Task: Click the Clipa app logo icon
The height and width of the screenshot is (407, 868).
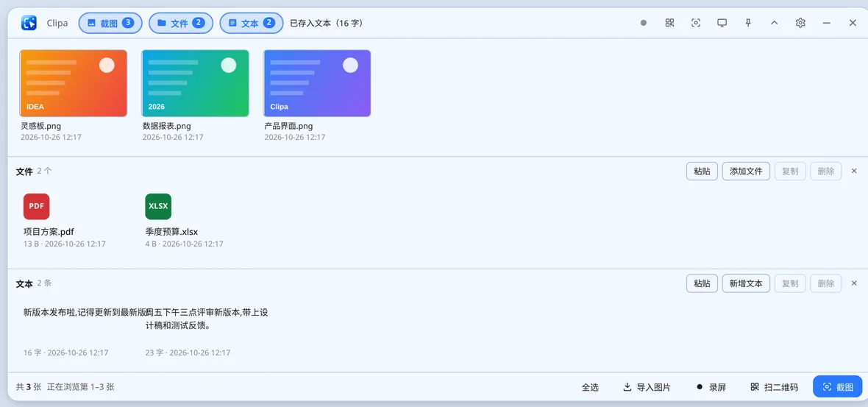Action: [x=29, y=23]
